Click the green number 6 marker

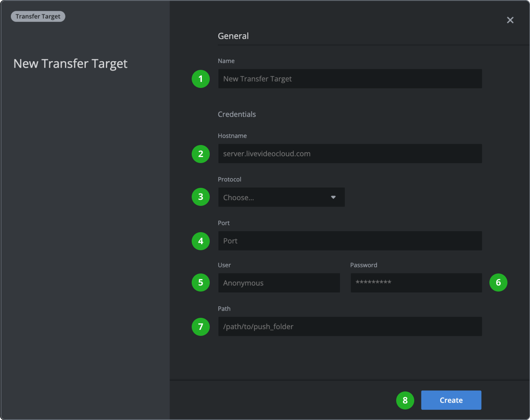point(498,283)
